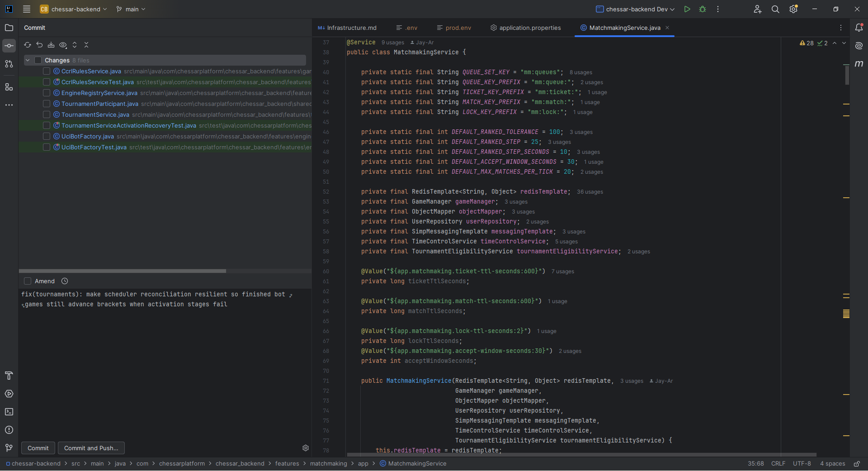Check TournamentServiceActivationRecoveryTest.java checkbox
The width and height of the screenshot is (868, 471).
click(x=47, y=125)
